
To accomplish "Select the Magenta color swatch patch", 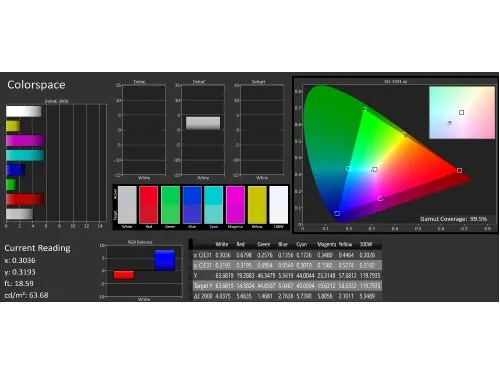I will click(x=235, y=205).
